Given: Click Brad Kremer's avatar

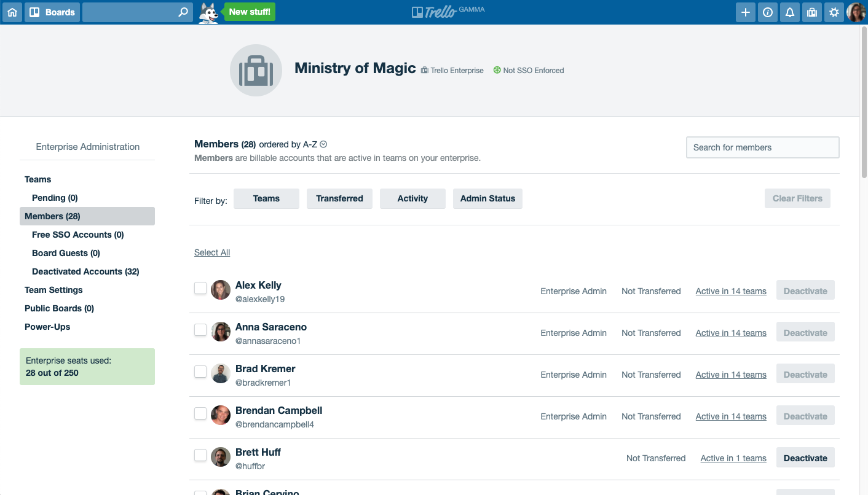Looking at the screenshot, I should 221,373.
